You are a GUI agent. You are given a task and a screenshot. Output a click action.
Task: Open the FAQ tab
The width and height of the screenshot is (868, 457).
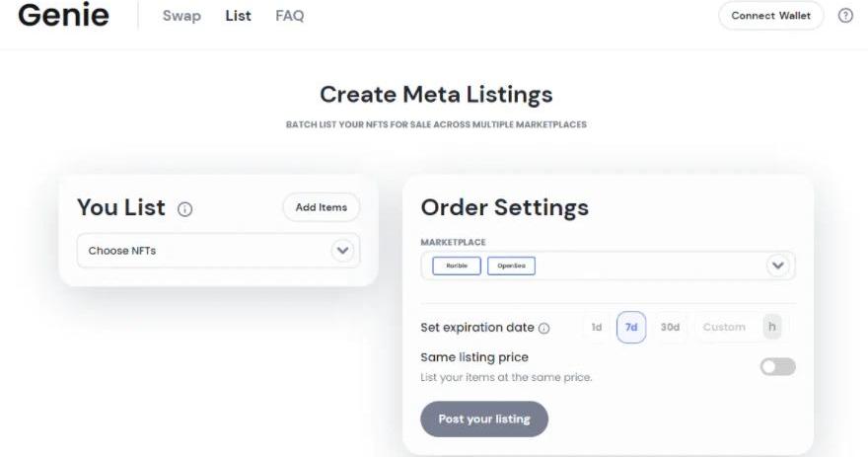coord(290,16)
